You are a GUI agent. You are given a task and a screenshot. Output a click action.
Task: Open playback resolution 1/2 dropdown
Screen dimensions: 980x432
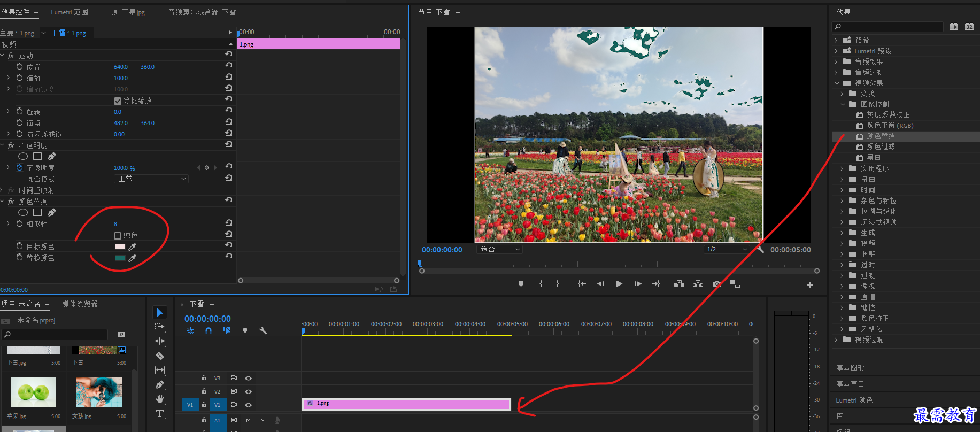coord(727,249)
